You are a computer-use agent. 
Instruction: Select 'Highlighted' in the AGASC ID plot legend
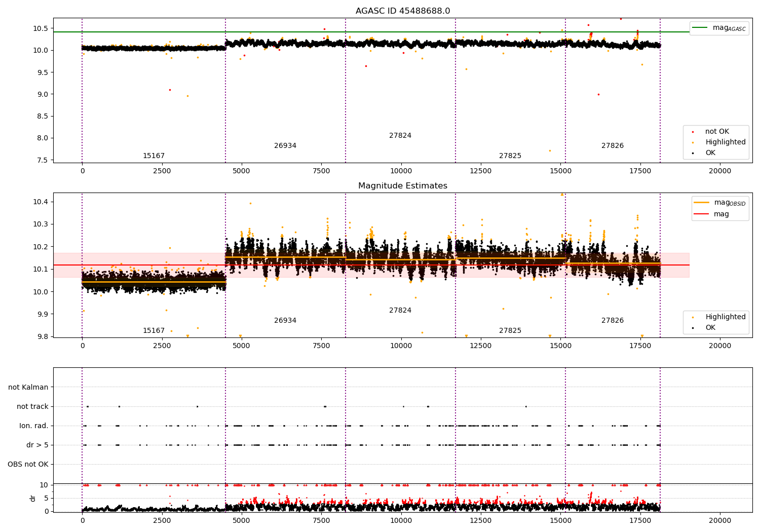click(726, 142)
